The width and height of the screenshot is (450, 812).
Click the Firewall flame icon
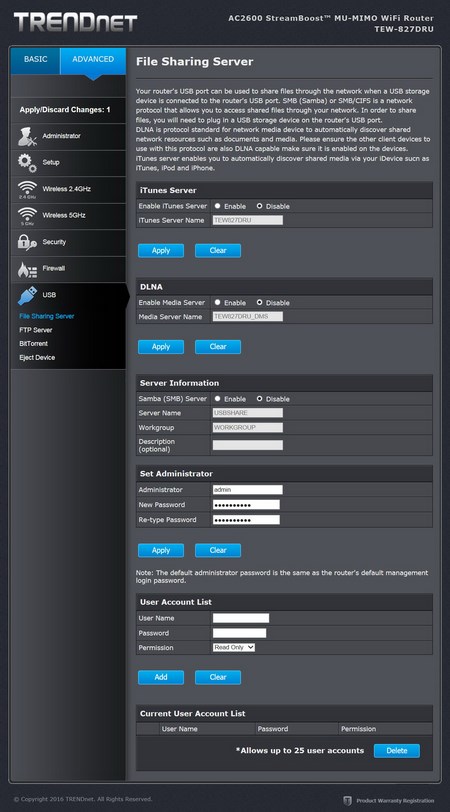pyautogui.click(x=27, y=269)
